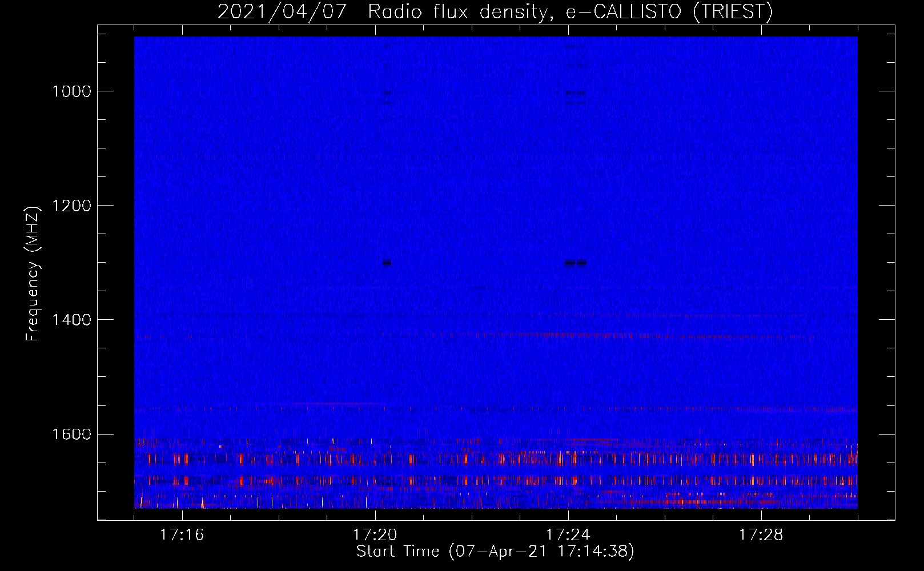This screenshot has width=924, height=571.
Task: Click the dark dropout near 1300 MHz at 17:20
Action: point(387,263)
